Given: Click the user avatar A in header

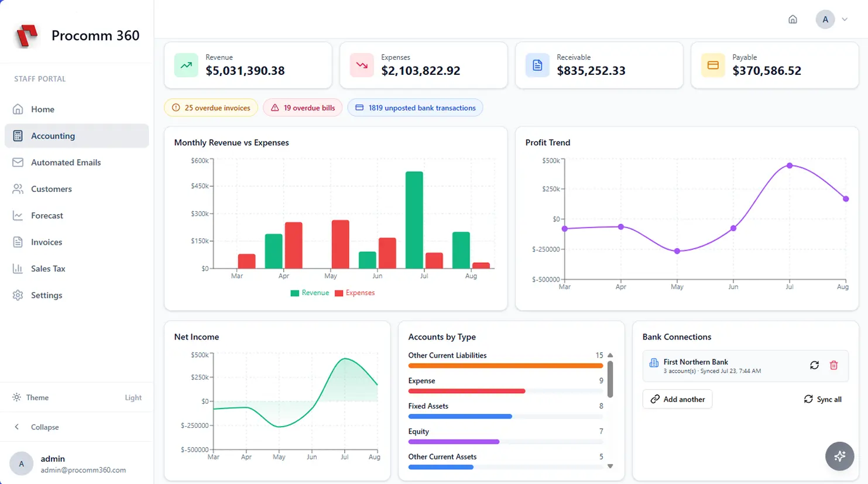Looking at the screenshot, I should click(x=825, y=19).
